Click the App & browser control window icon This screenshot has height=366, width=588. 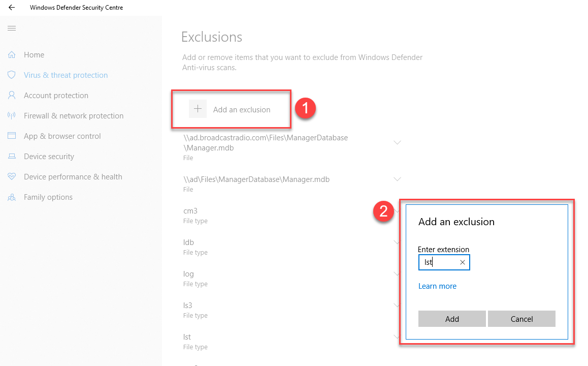tap(12, 136)
